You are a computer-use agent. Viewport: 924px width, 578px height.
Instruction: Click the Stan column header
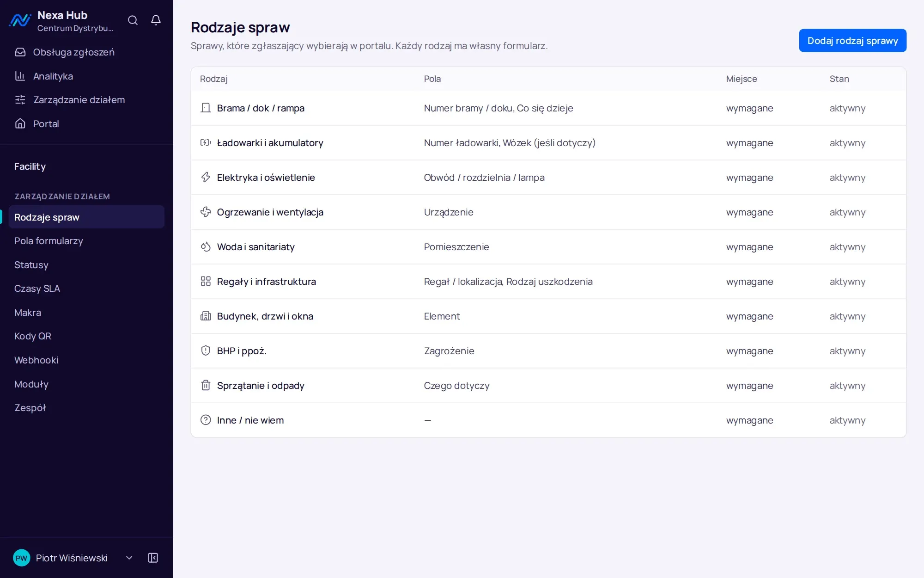pos(839,79)
